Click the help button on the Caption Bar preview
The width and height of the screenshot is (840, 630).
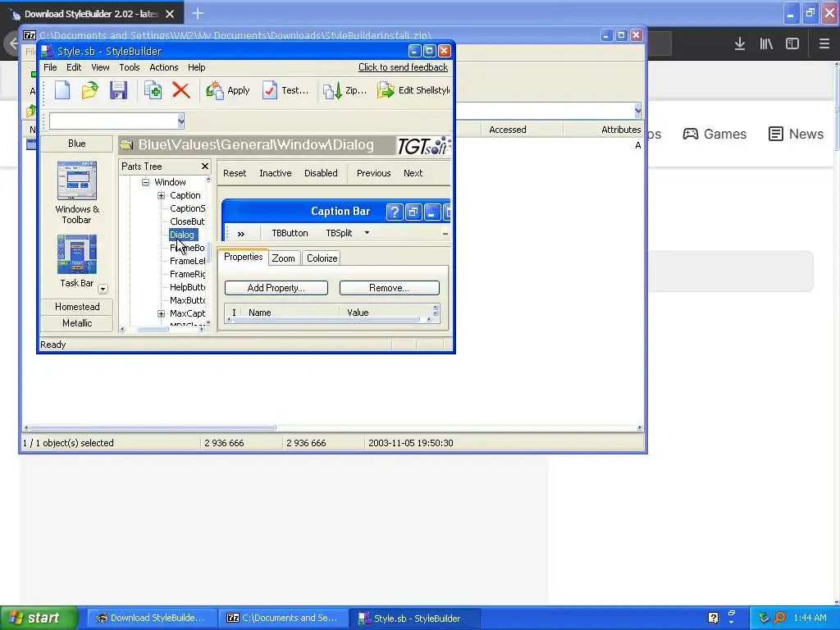(395, 212)
